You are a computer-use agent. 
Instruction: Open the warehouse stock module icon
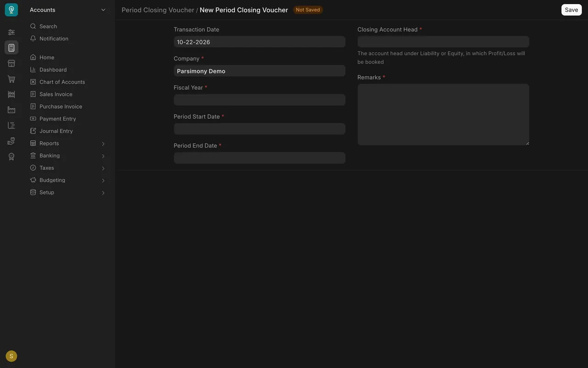pyautogui.click(x=11, y=94)
